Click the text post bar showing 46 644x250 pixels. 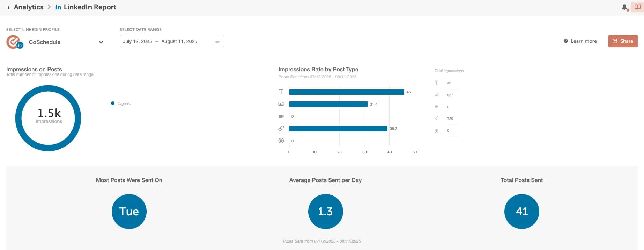coord(346,92)
